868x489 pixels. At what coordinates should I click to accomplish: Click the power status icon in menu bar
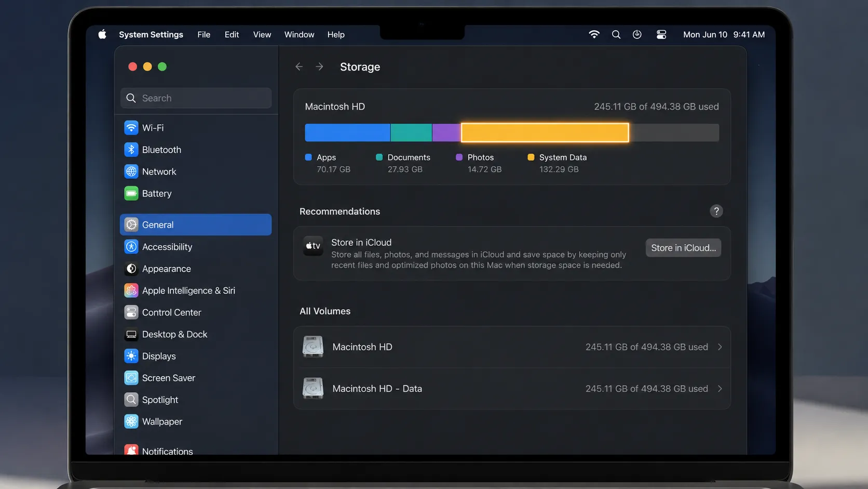click(637, 34)
